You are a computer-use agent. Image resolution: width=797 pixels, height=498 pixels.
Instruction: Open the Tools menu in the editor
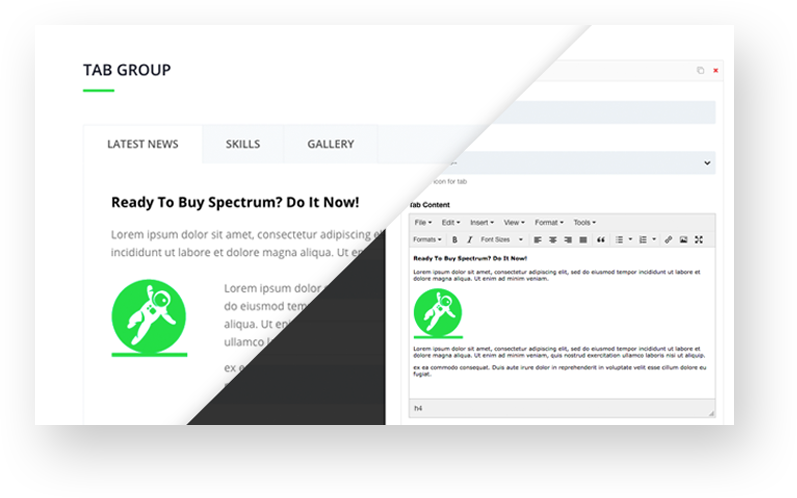click(585, 223)
